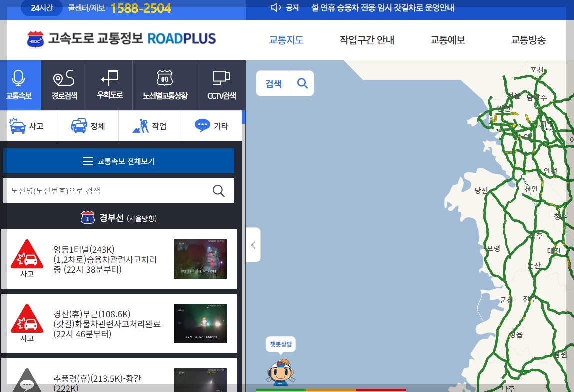Click the 교통속보 전체보기 button
574x392 pixels.
click(119, 161)
